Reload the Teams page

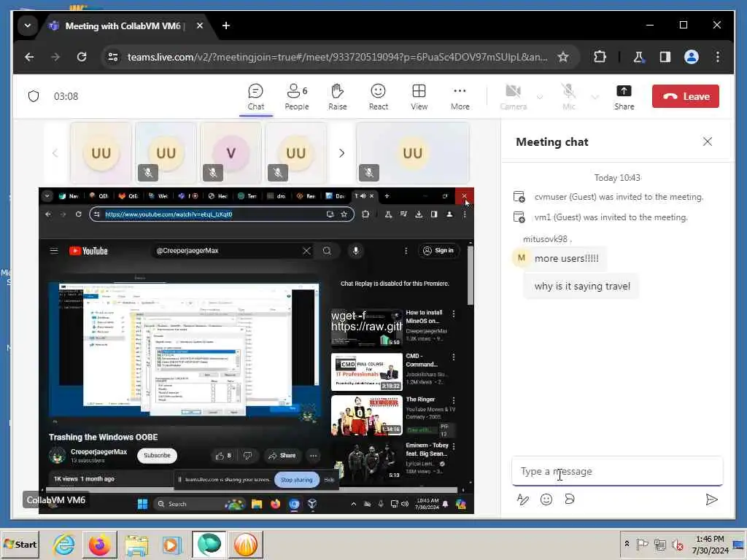pyautogui.click(x=82, y=57)
